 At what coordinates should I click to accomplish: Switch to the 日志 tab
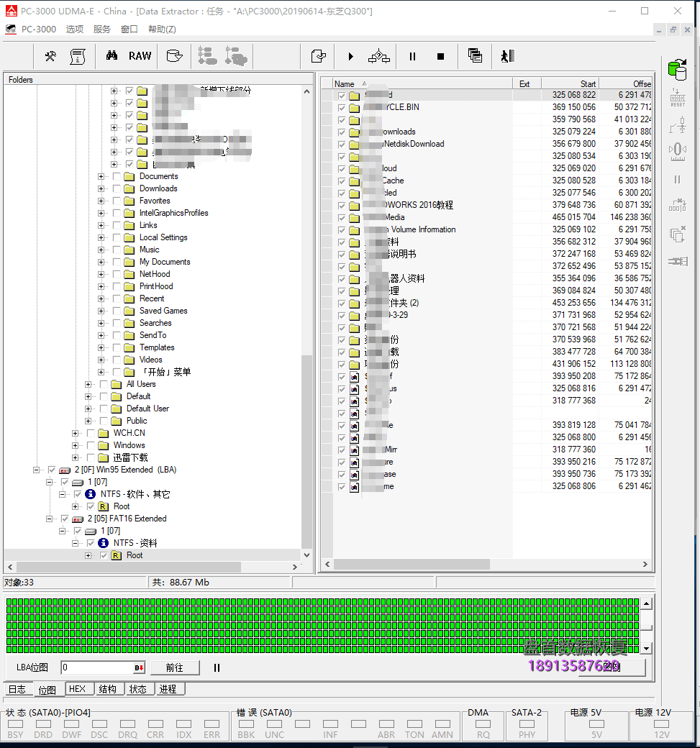pyautogui.click(x=17, y=689)
